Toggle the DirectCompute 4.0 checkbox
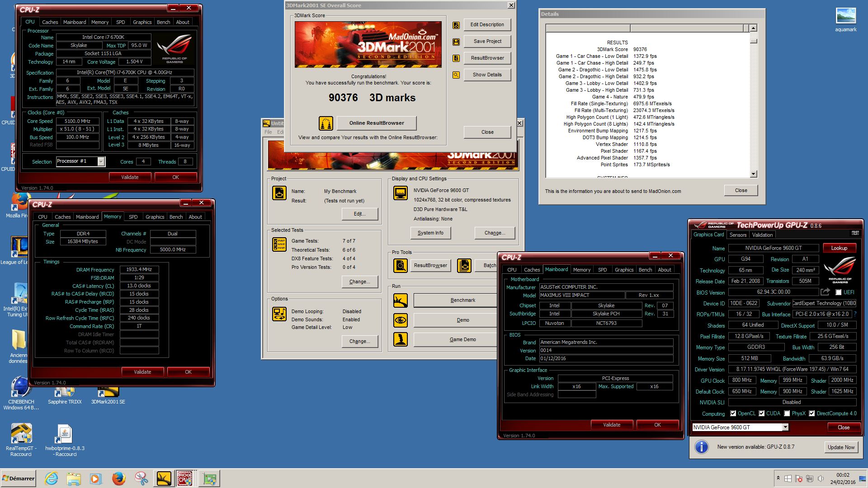 click(x=812, y=413)
